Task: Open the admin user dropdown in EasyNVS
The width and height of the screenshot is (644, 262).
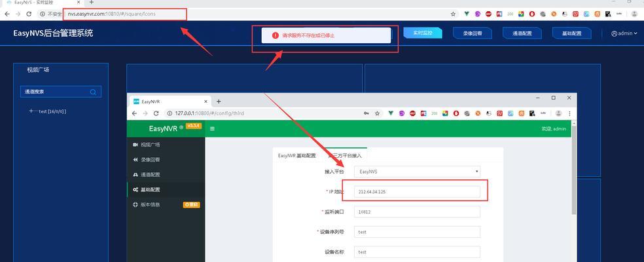Action: pyautogui.click(x=624, y=33)
